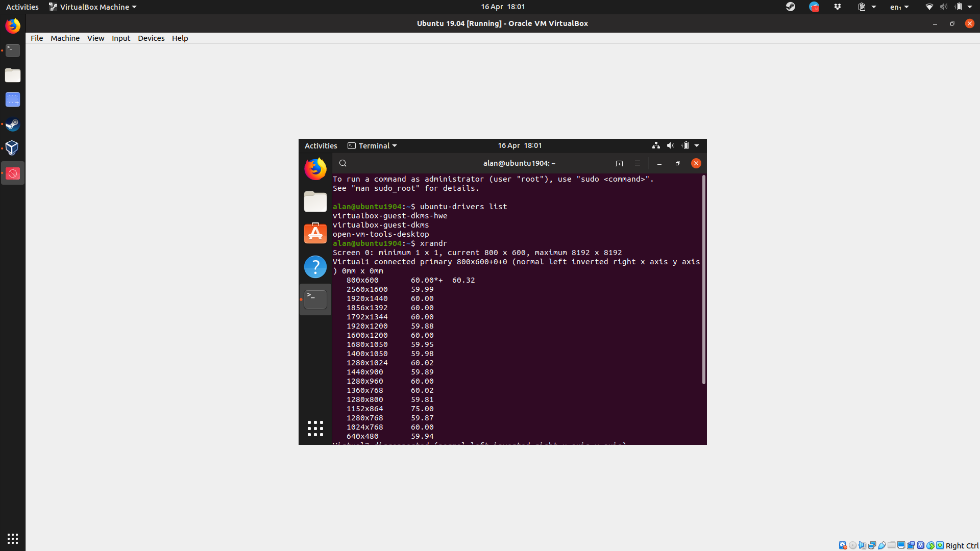Click virtualization CPU status icon

coord(920,545)
